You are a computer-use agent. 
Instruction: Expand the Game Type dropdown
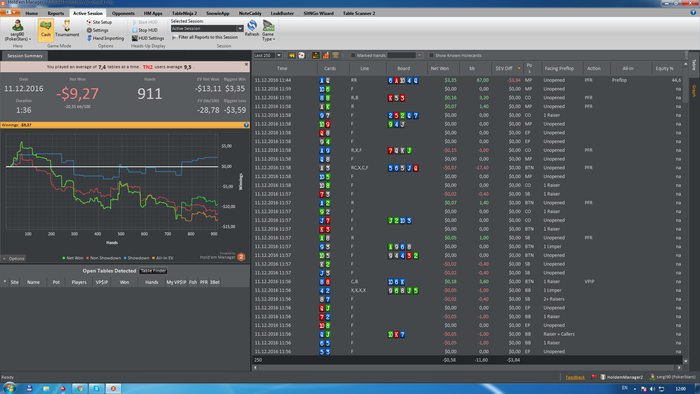(268, 31)
